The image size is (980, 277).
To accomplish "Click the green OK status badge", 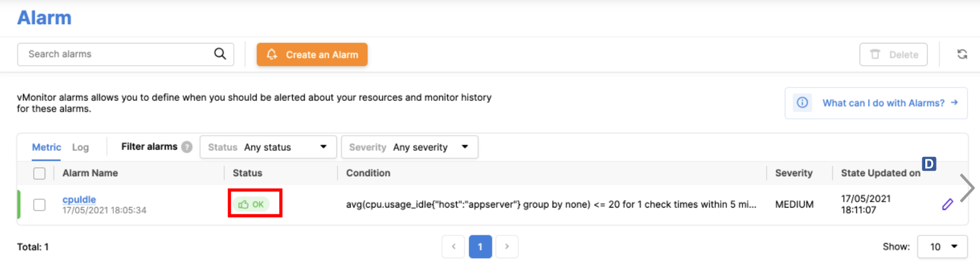I will click(x=252, y=205).
